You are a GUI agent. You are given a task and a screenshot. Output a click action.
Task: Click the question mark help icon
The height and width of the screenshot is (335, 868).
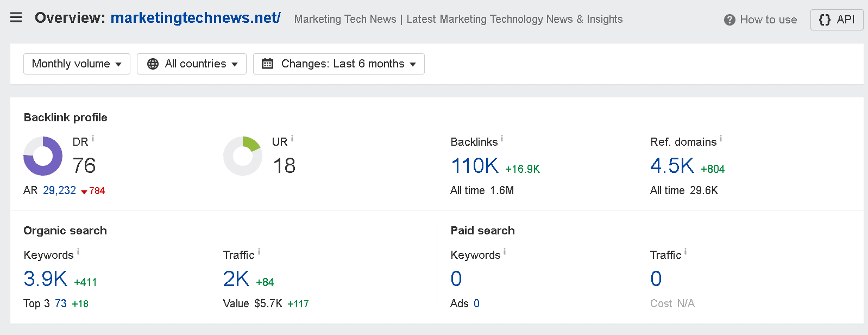729,20
